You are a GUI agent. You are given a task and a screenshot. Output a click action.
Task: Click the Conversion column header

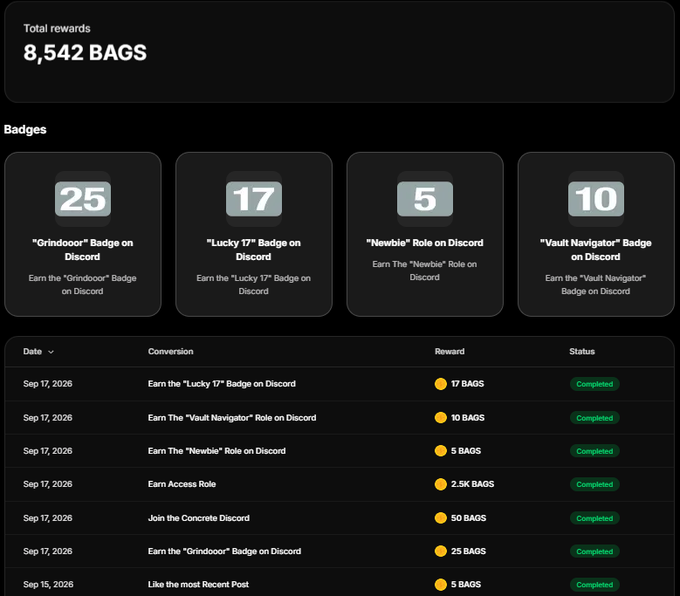pos(170,351)
